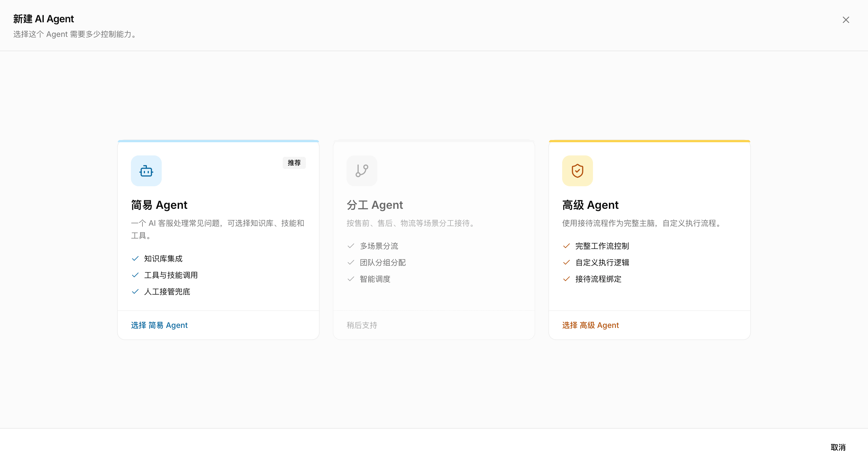This screenshot has height=466, width=868.
Task: Click the 团队分组分配 feature text
Action: [x=383, y=262]
